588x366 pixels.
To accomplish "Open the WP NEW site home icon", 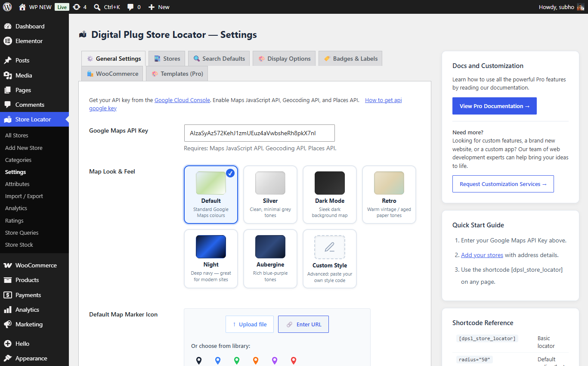I will (x=22, y=7).
